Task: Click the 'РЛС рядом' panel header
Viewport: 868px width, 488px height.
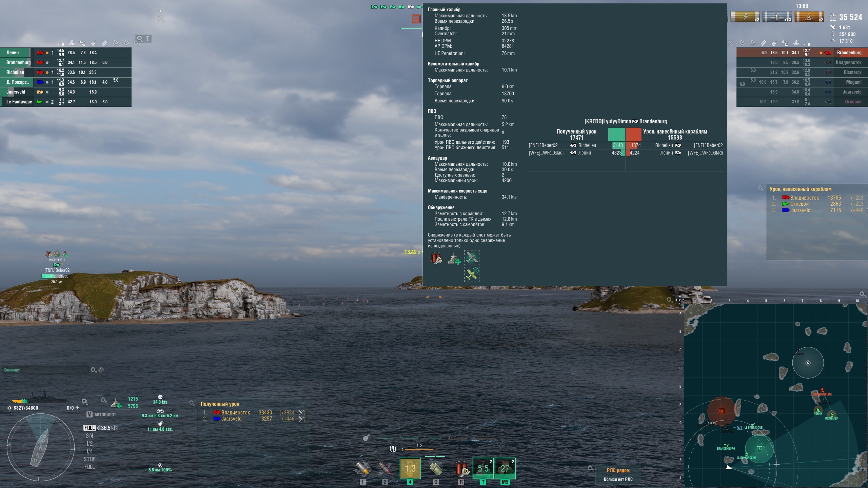Action: click(618, 470)
